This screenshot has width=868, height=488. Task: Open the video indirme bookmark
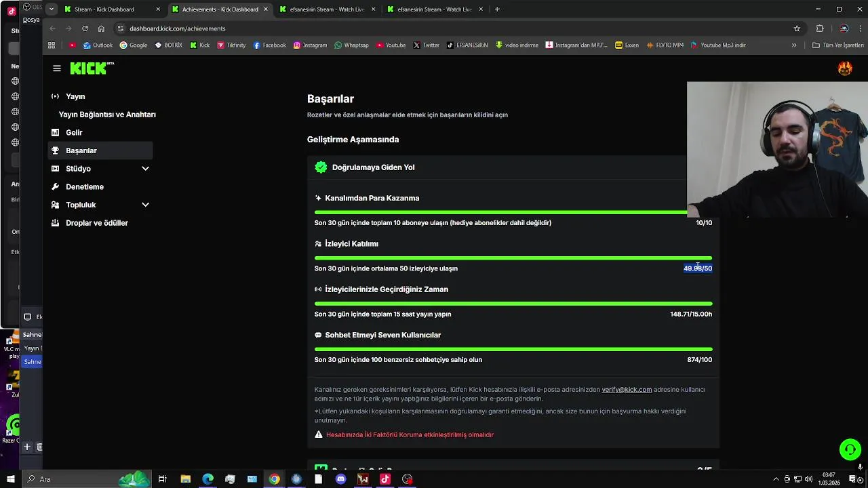click(517, 45)
